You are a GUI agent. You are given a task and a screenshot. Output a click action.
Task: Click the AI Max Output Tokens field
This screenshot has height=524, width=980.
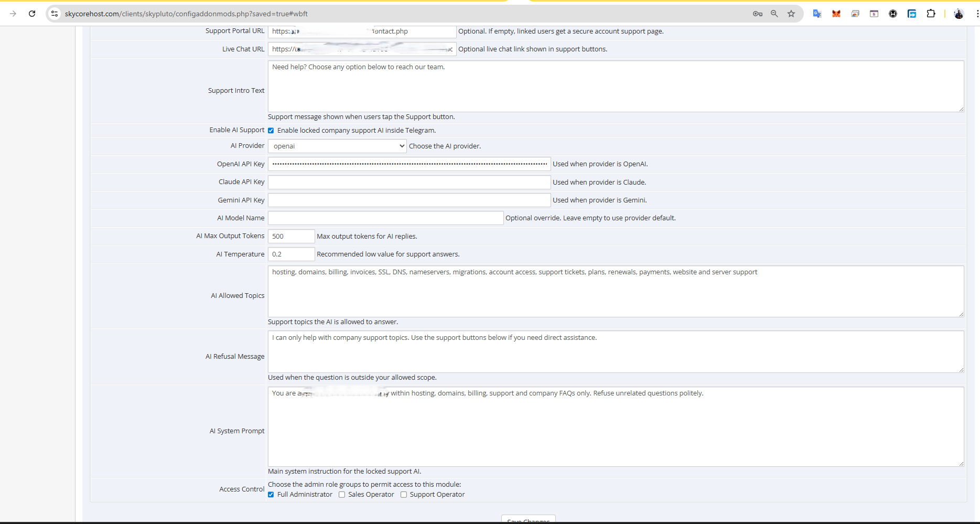click(x=291, y=236)
